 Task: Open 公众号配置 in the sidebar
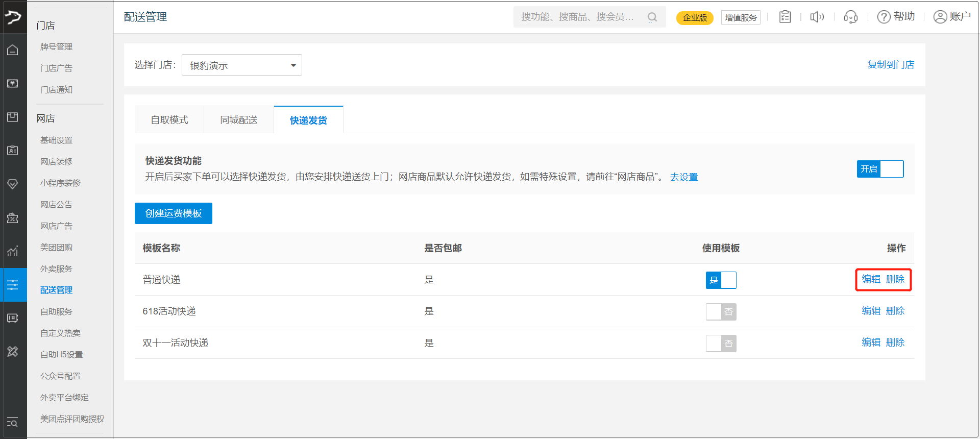(x=61, y=376)
